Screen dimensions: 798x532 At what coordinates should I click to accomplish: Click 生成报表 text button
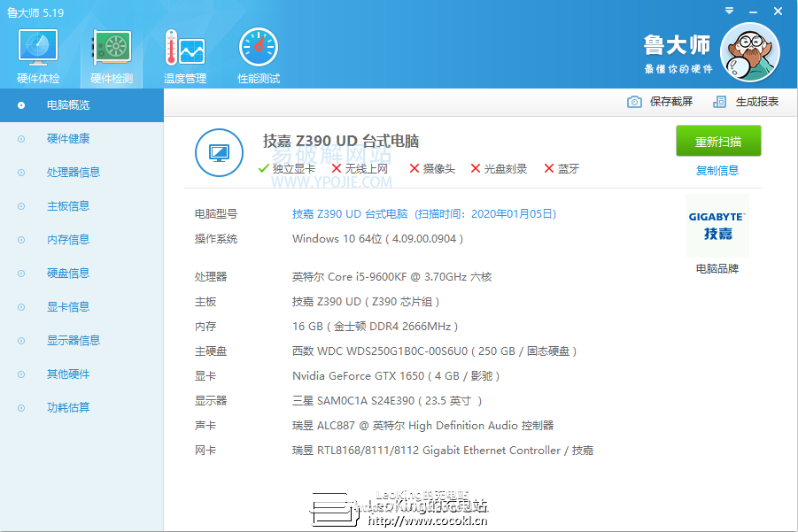756,102
